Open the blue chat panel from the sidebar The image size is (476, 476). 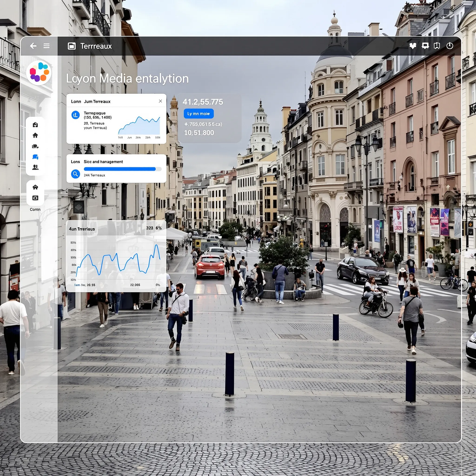click(x=35, y=157)
